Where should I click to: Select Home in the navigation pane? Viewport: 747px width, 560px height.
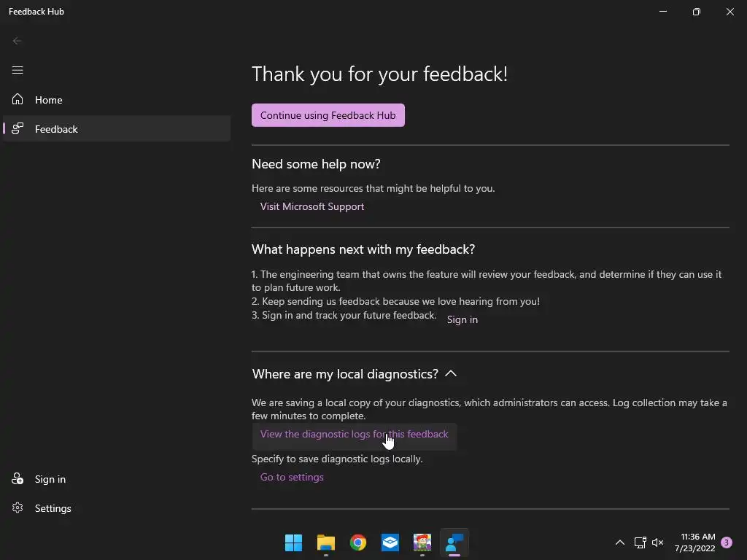pyautogui.click(x=117, y=99)
